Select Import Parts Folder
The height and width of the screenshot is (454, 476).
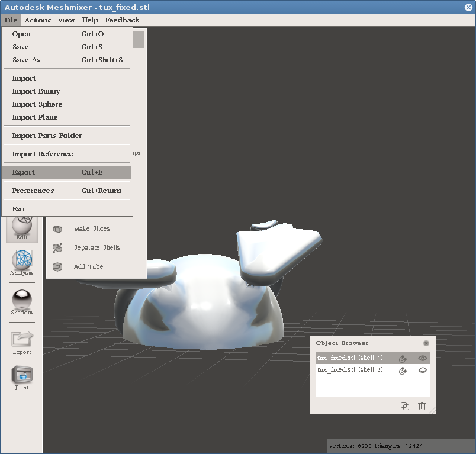[x=67, y=136]
